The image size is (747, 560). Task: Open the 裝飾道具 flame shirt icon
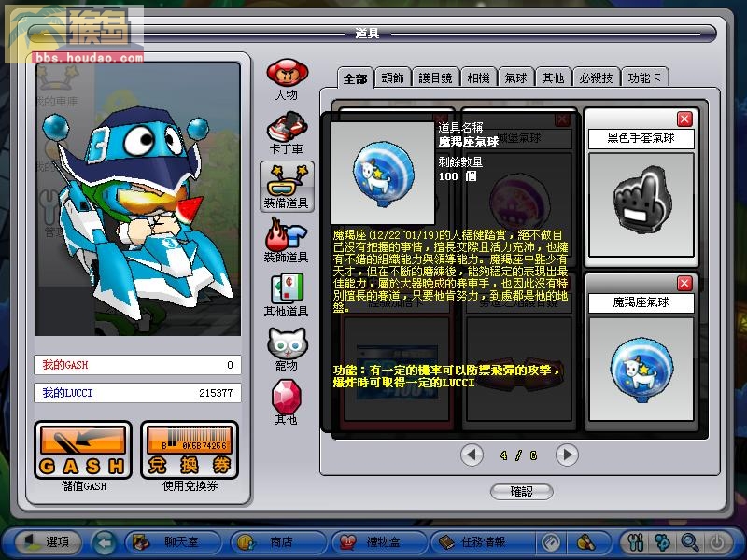(x=287, y=241)
